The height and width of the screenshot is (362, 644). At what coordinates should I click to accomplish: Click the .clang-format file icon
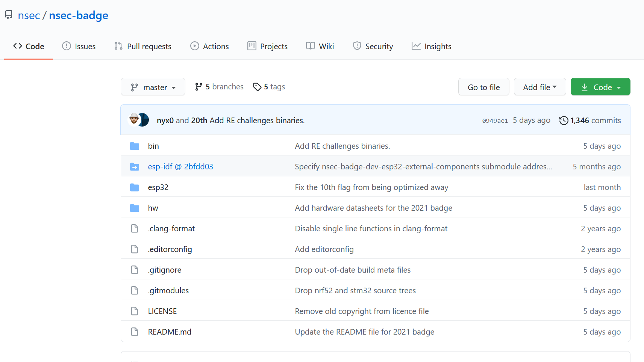click(135, 228)
